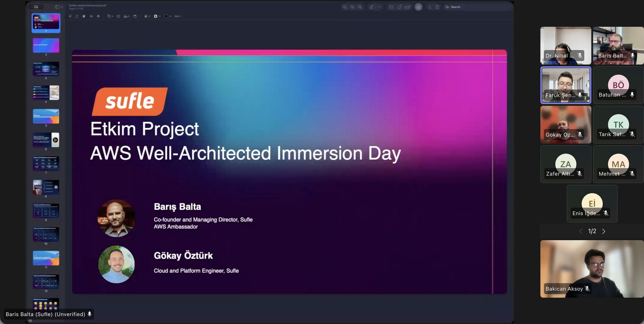Select slide thumbnail 3 in sidebar
The height and width of the screenshot is (324, 644).
click(x=46, y=69)
